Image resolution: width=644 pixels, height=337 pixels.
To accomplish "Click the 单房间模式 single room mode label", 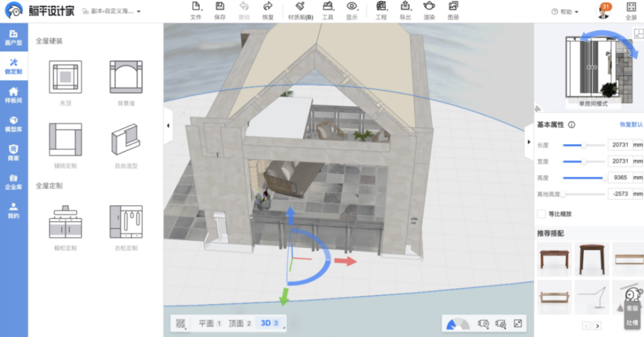I will [593, 104].
